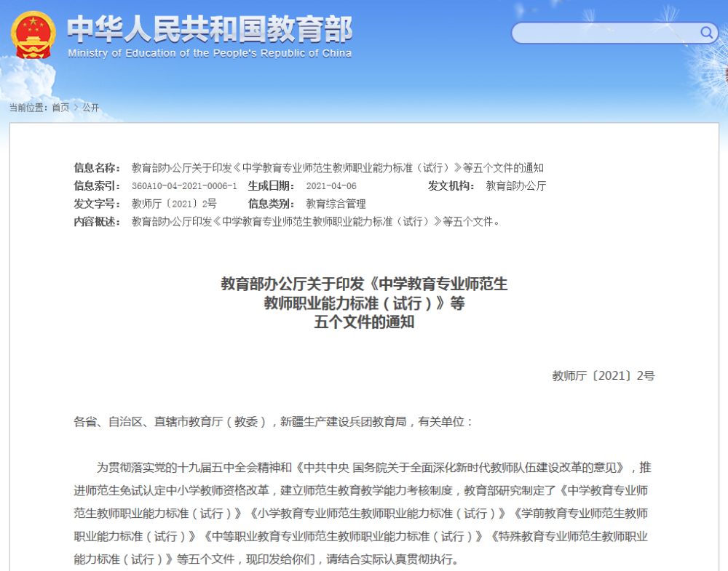
Task: Click the issuing body 教育部办公厅 value
Action: (x=516, y=186)
